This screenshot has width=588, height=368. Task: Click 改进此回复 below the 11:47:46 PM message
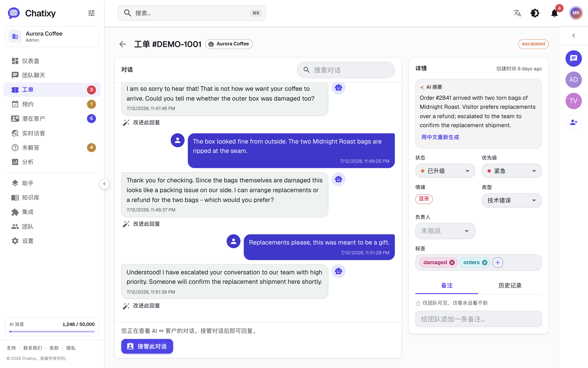point(141,122)
